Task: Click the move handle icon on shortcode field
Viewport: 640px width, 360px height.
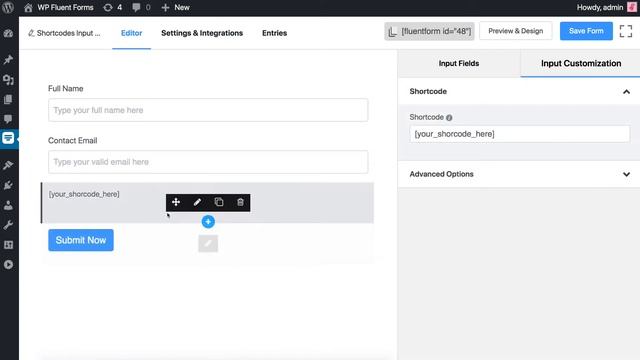Action: tap(176, 202)
